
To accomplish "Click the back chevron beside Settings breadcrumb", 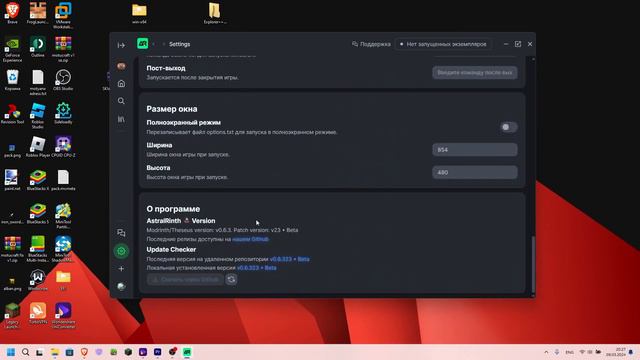I will pyautogui.click(x=154, y=44).
